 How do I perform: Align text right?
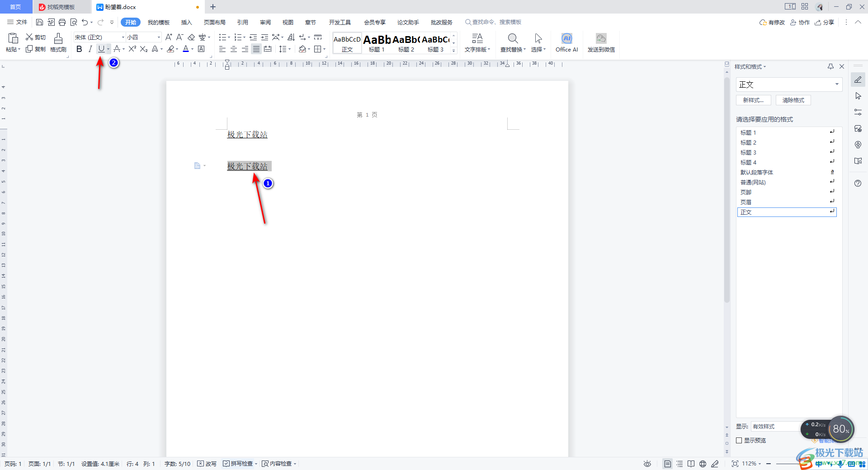coord(245,49)
